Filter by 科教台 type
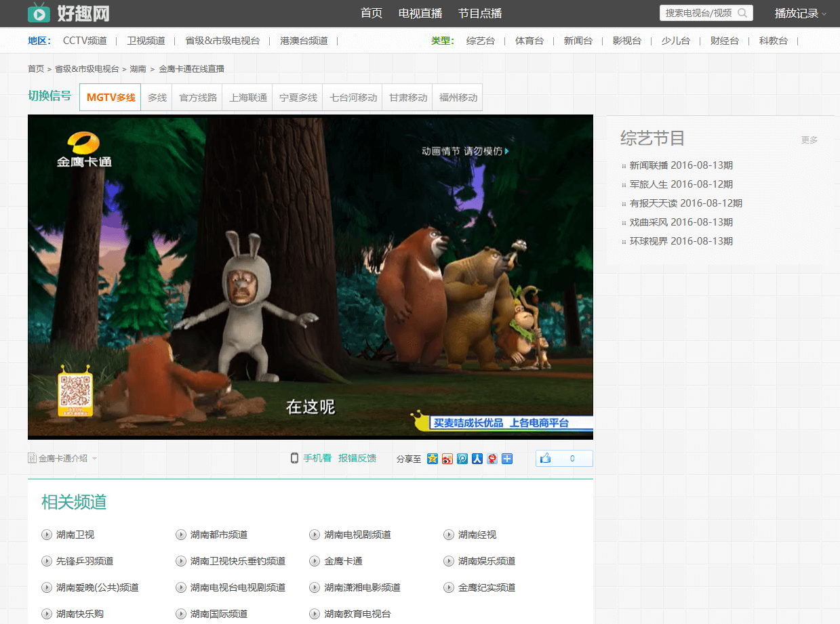The image size is (840, 624). (774, 41)
